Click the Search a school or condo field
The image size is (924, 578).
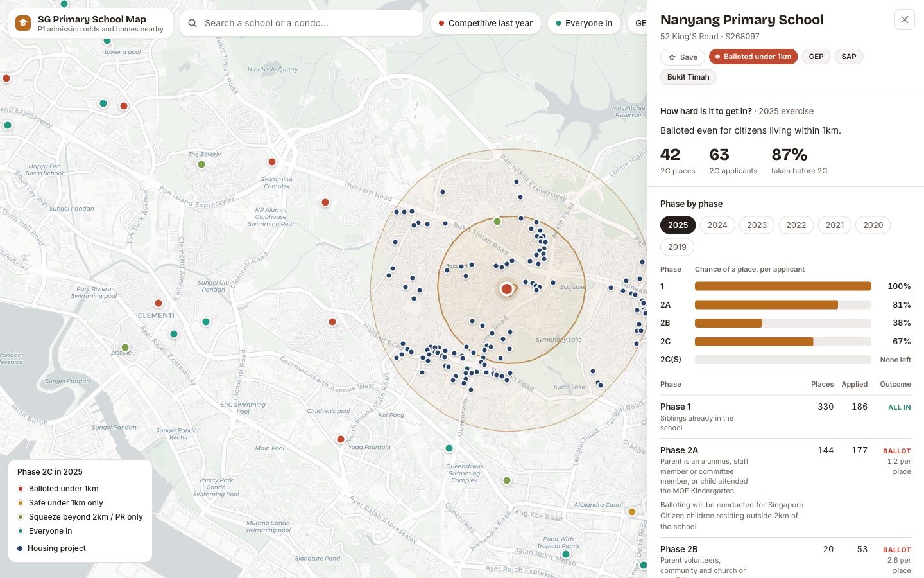pos(302,23)
